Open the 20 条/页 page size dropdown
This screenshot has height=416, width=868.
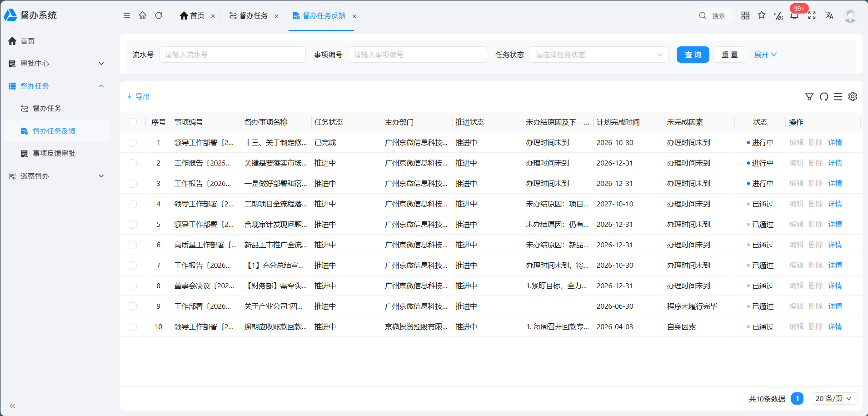coord(834,399)
